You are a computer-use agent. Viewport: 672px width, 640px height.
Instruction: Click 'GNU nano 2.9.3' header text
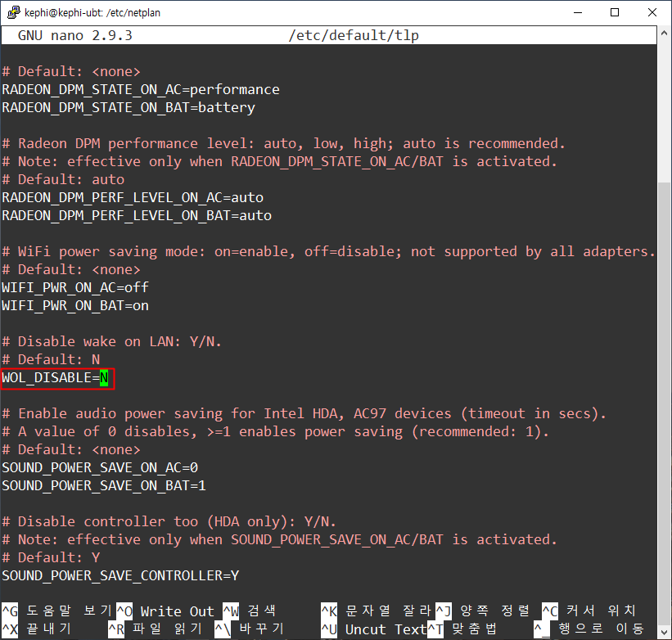pos(75,35)
